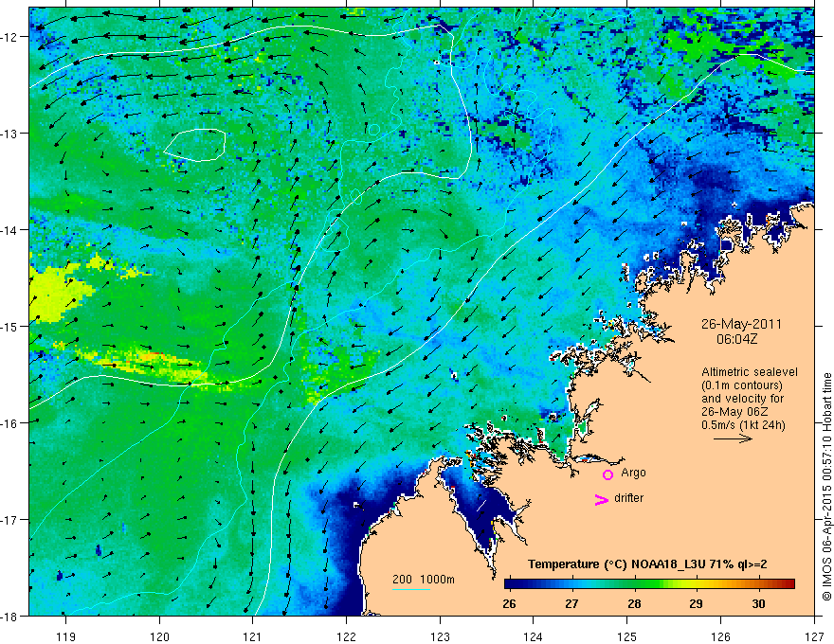This screenshot has height=644, width=834.
Task: Click the magenta drifter arrowhead legend symbol
Action: pyautogui.click(x=602, y=499)
